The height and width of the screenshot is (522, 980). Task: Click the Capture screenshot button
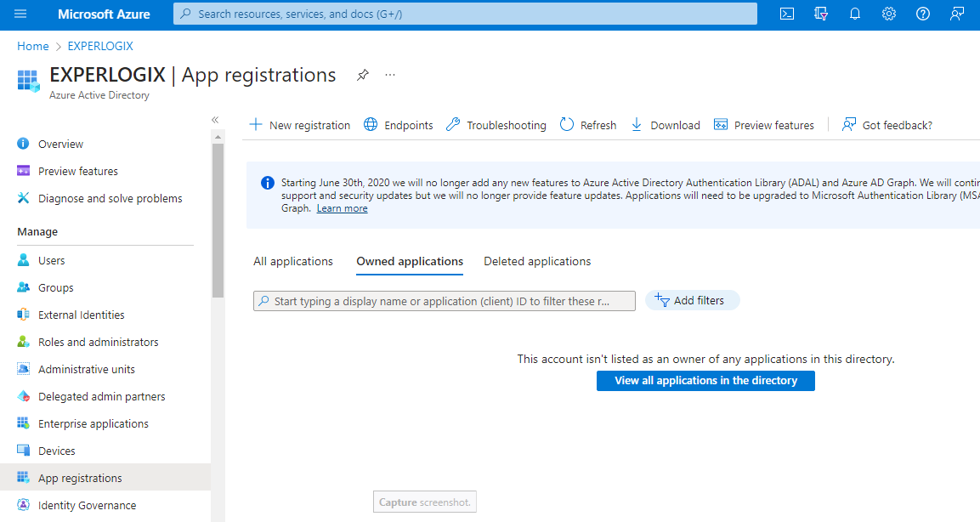pos(425,502)
